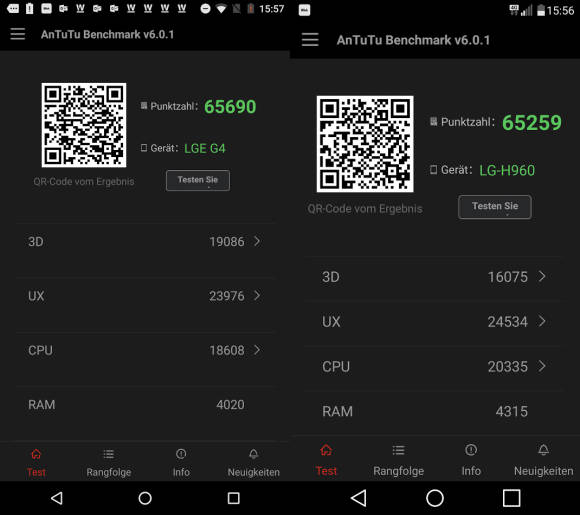The image size is (580, 515).
Task: Open Rangfolge list icon on left phone
Action: tap(108, 454)
